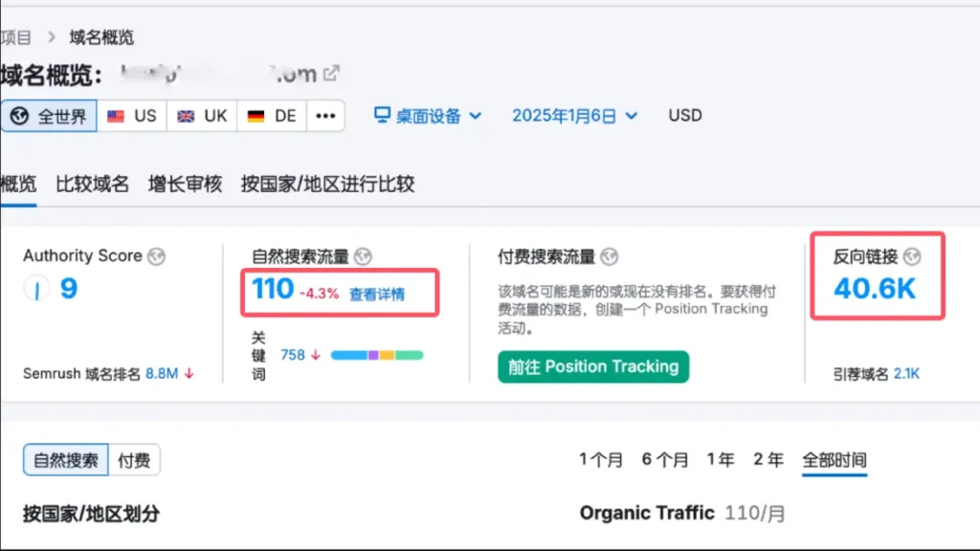980x551 pixels.
Task: Click the globe icon next to Authority Score
Action: tap(156, 256)
